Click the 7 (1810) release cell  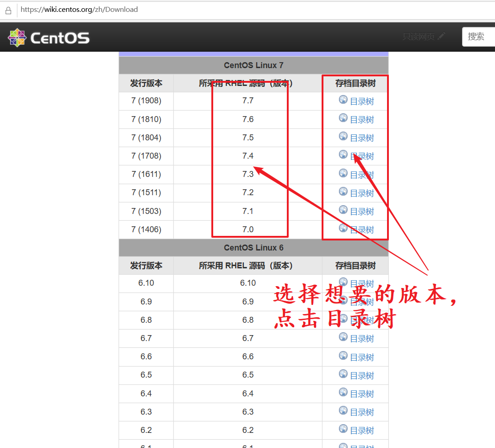[146, 119]
